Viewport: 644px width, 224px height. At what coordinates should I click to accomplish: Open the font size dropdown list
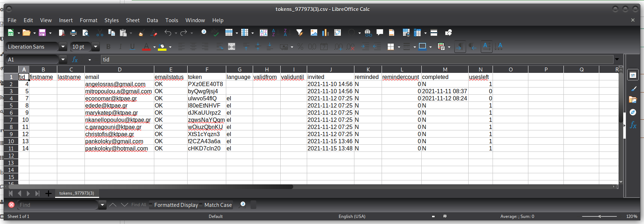96,47
